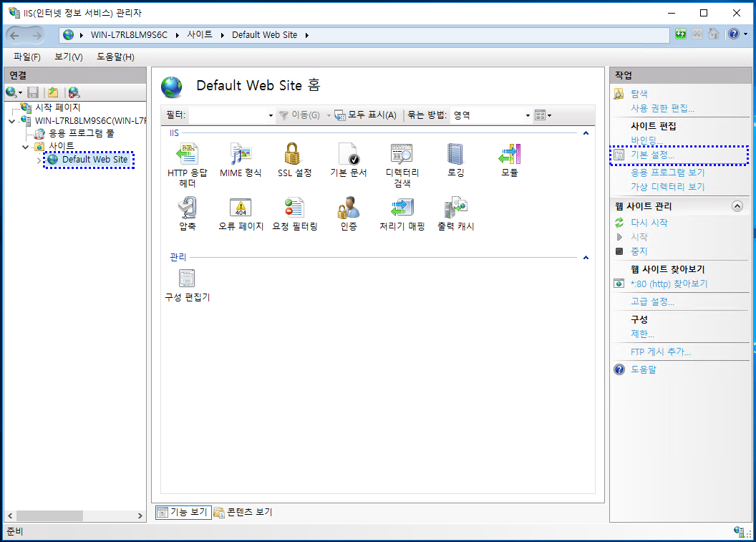
Task: Open the 보기(V) menu
Action: coord(69,57)
